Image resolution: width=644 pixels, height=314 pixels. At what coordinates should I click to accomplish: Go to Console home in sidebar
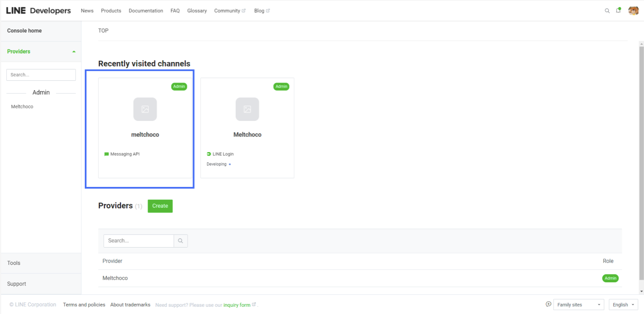point(25,31)
